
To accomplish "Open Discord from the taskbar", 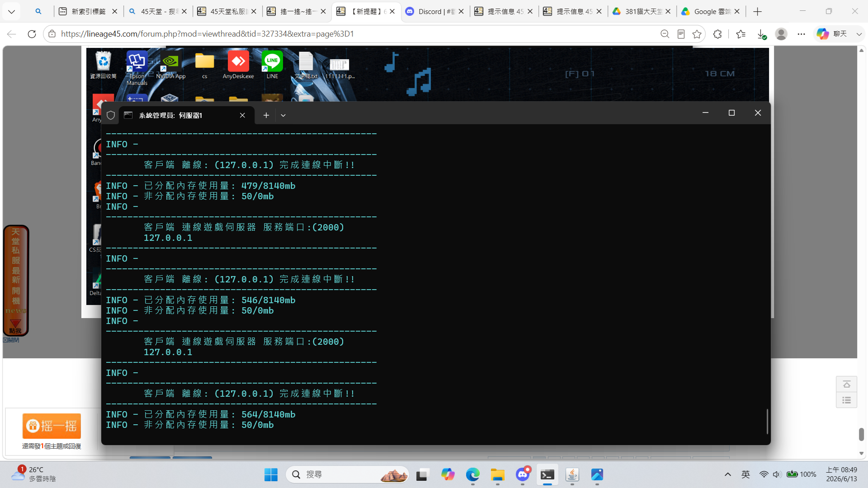I will [x=523, y=474].
